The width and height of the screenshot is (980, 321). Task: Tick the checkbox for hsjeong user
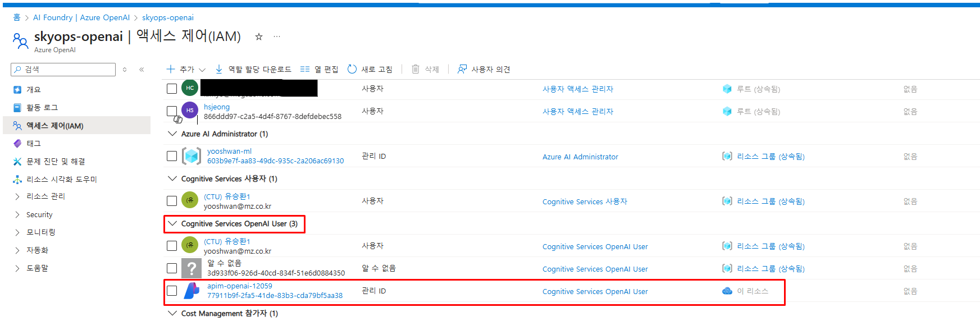point(172,111)
